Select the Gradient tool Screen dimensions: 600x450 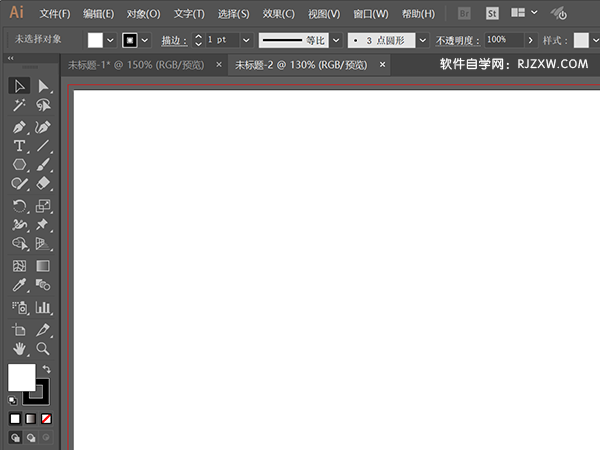[43, 266]
